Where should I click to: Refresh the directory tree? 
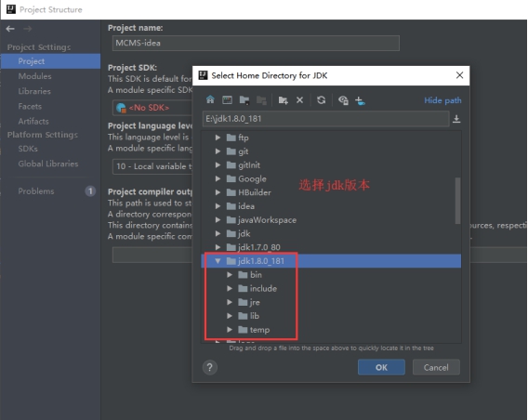322,100
